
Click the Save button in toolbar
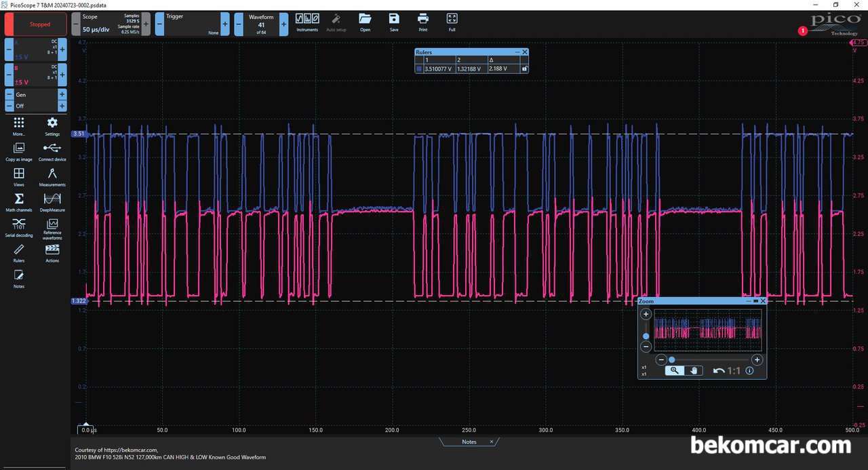394,22
